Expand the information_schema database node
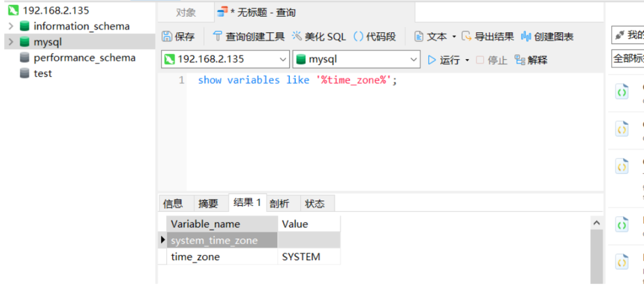The height and width of the screenshot is (293, 644). (x=11, y=26)
